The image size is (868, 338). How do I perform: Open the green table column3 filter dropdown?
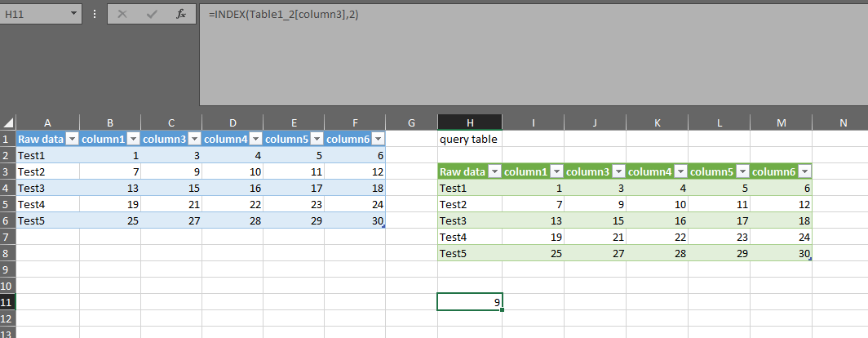tap(618, 171)
